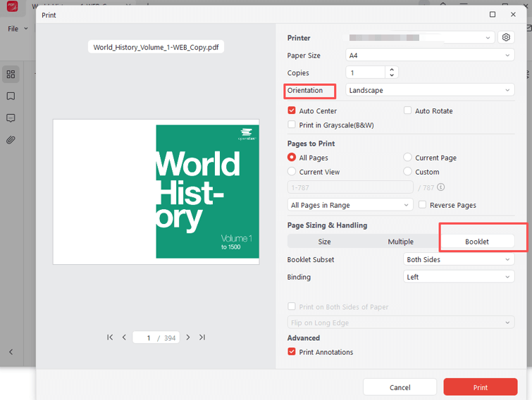Click the Advanced section heading

coord(303,337)
